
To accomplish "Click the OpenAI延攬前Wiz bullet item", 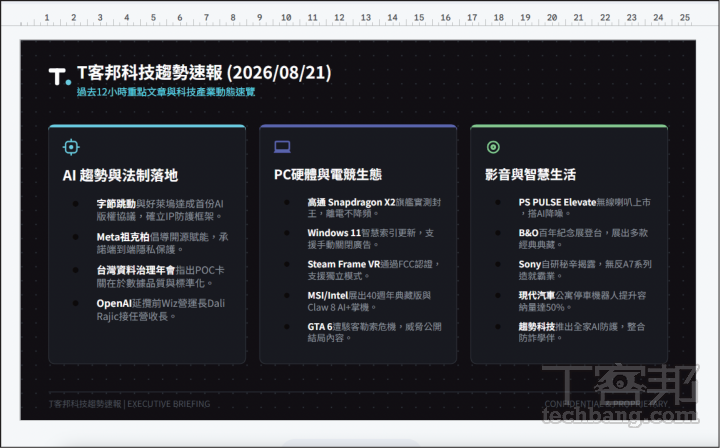I will [161, 309].
